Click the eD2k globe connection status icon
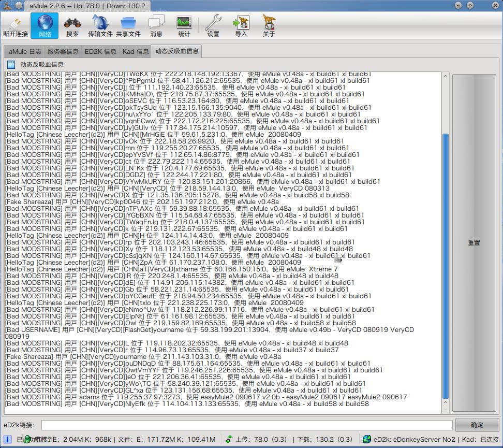 tap(367, 439)
